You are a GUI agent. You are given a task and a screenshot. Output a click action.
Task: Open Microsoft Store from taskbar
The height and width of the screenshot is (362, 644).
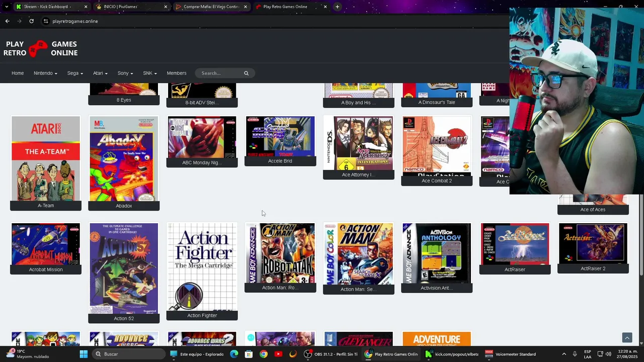[x=249, y=354]
